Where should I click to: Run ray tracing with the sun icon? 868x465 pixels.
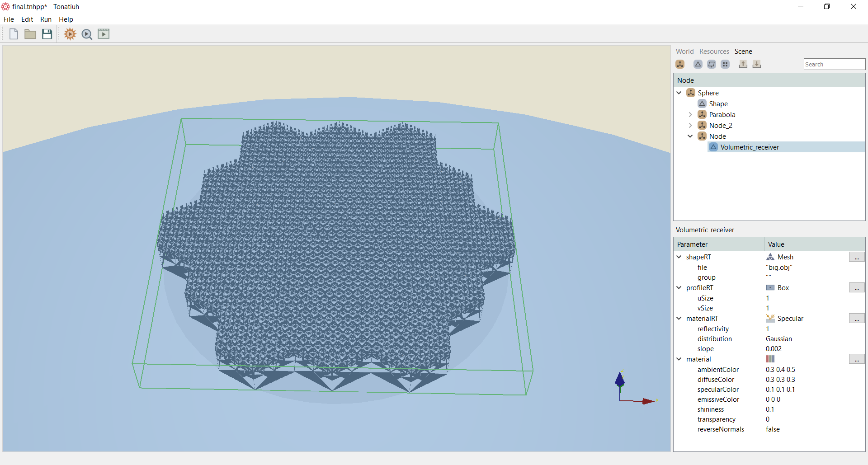coord(70,34)
